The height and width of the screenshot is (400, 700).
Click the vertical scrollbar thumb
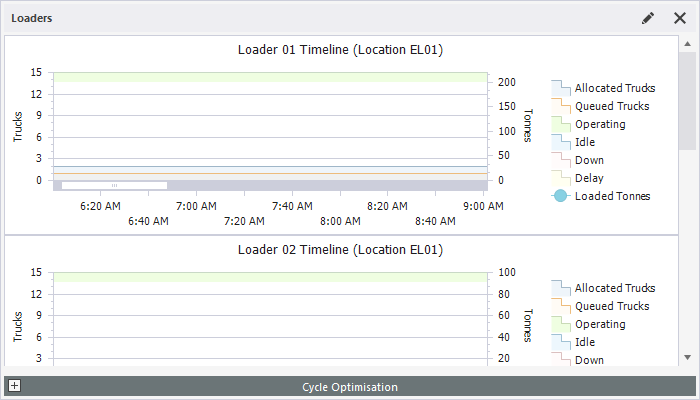(688, 101)
